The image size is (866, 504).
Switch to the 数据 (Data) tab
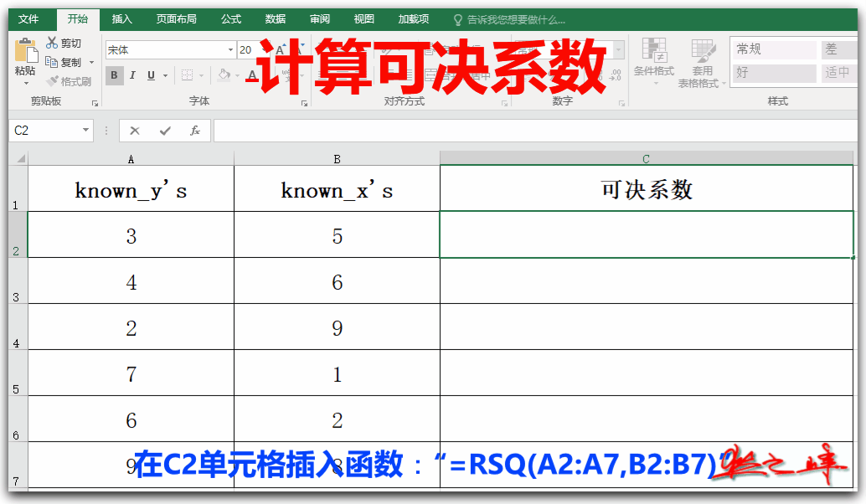275,19
